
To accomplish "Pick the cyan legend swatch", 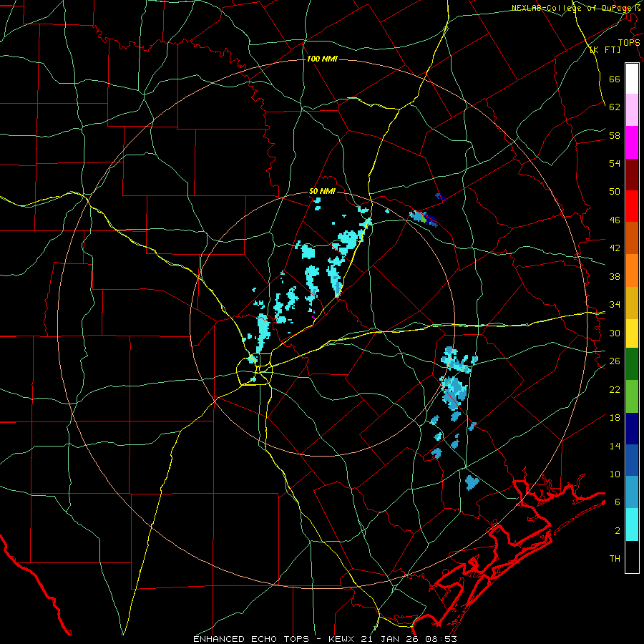I will (632, 525).
